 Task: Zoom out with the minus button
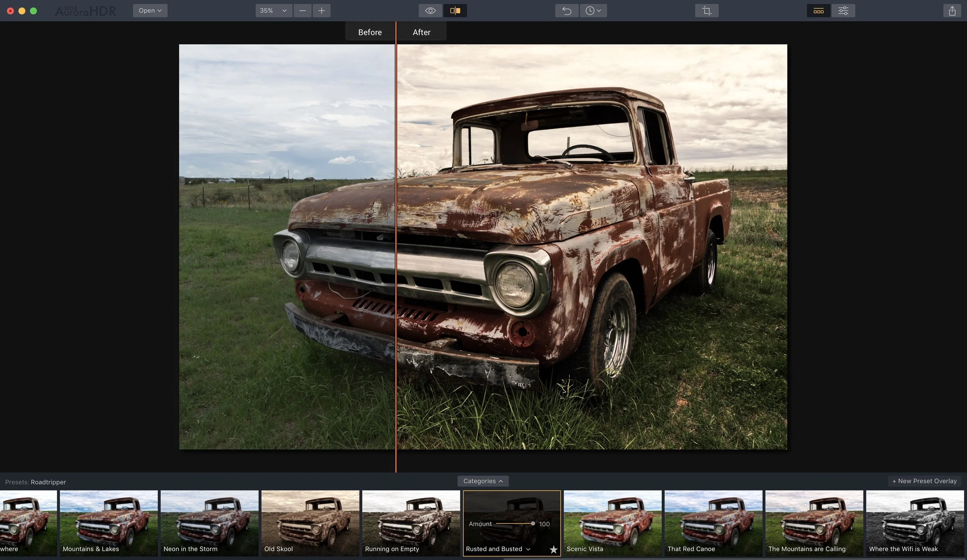[302, 11]
